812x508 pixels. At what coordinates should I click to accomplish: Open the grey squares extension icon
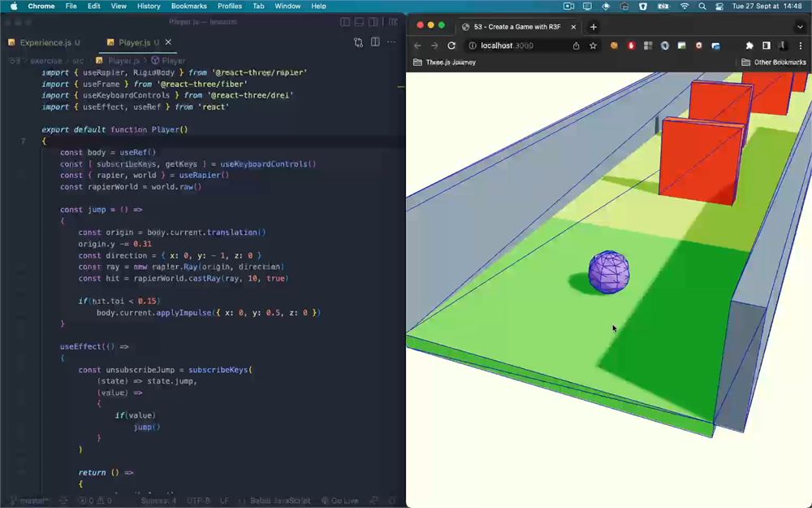(648, 46)
